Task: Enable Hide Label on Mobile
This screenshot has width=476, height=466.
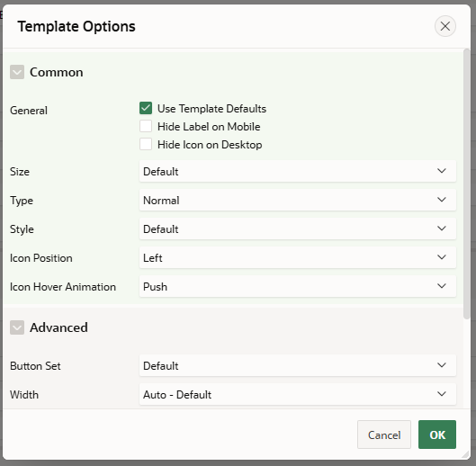Action: [146, 126]
